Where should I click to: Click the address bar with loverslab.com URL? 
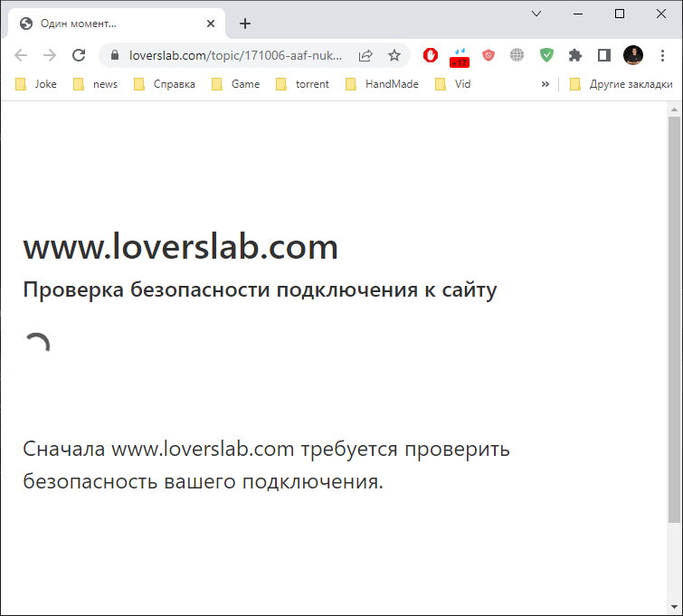(235, 55)
